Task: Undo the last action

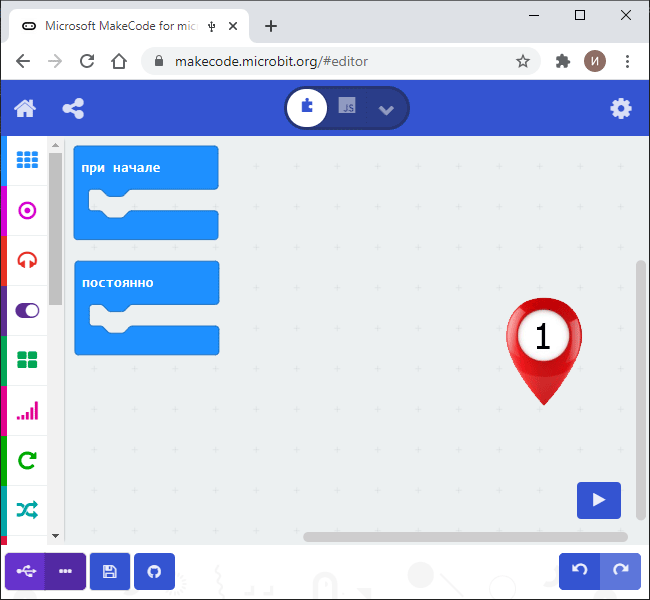Action: coord(579,571)
